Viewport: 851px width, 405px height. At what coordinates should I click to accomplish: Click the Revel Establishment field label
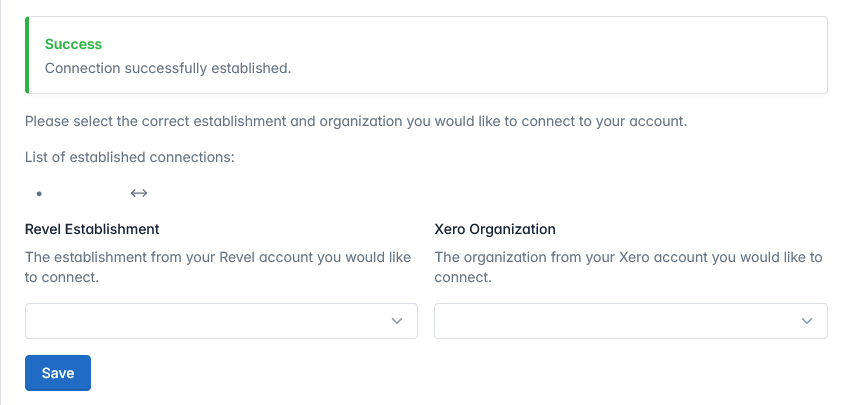tap(92, 229)
